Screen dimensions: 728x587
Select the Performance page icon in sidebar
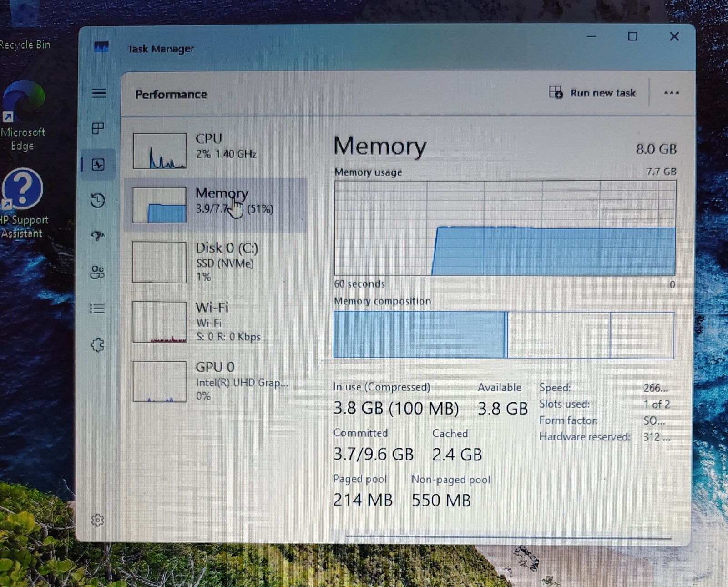98,164
